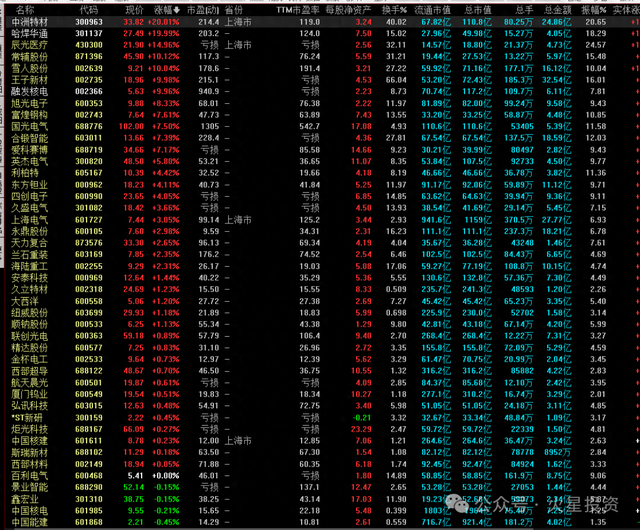Select stock name 西部材料
The width and height of the screenshot is (640, 530).
click(x=29, y=464)
